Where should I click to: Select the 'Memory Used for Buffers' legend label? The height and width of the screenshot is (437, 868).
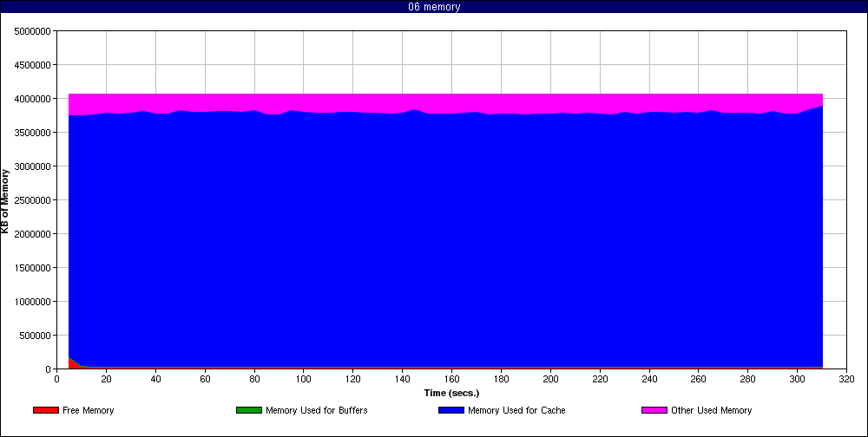317,410
